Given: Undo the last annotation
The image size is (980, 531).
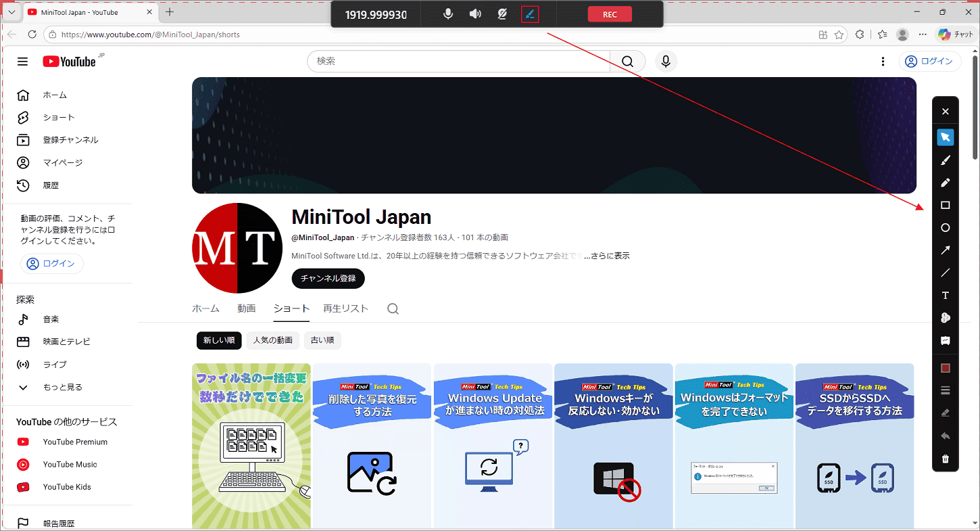Looking at the screenshot, I should pyautogui.click(x=946, y=436).
